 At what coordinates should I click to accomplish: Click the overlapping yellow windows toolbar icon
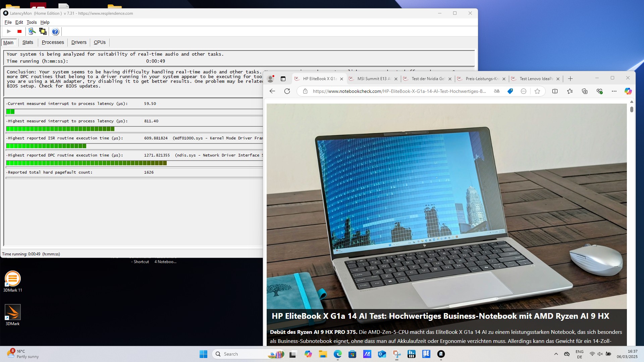coord(43,32)
